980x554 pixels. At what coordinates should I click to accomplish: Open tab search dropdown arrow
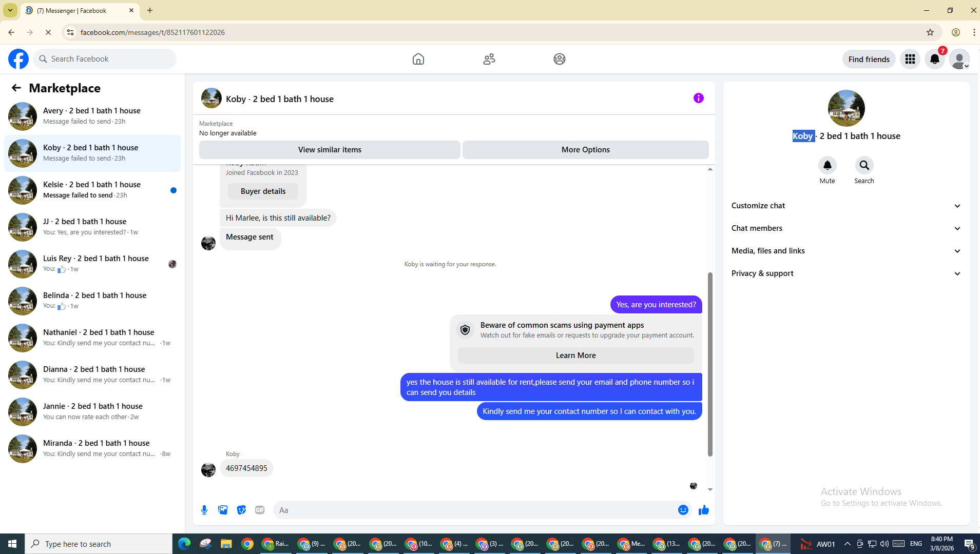(x=10, y=10)
